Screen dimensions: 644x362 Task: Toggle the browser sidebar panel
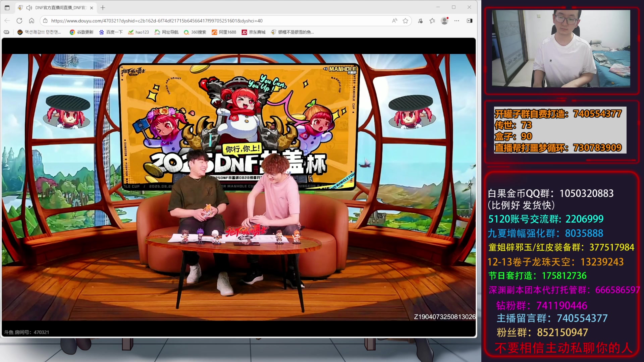click(470, 21)
